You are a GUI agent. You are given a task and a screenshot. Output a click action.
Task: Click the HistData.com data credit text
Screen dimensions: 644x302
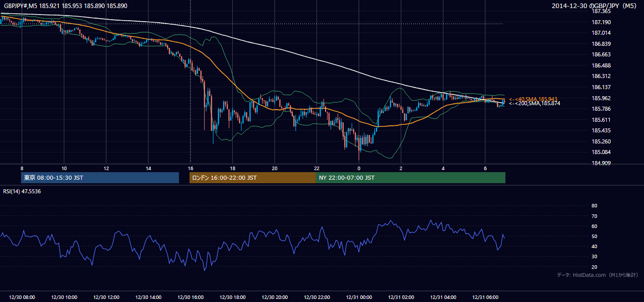coord(598,275)
